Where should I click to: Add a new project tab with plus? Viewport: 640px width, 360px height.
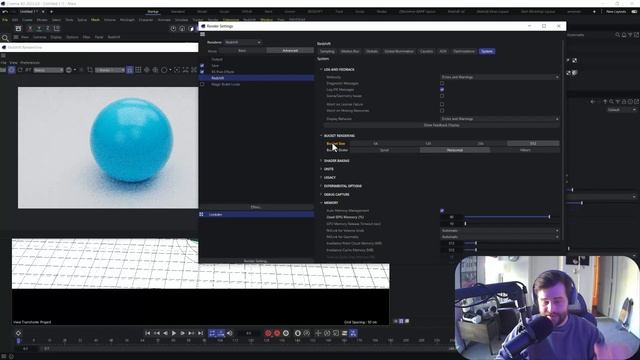51,11
